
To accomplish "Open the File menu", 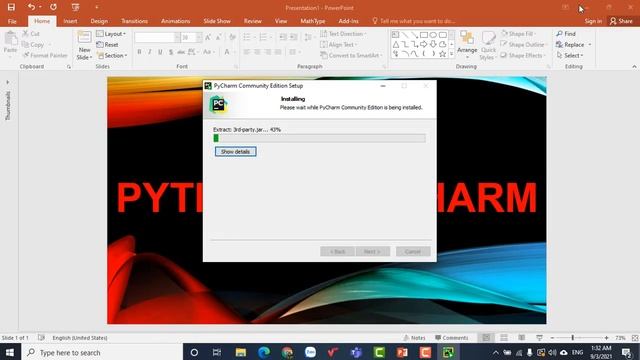I will click(x=12, y=21).
